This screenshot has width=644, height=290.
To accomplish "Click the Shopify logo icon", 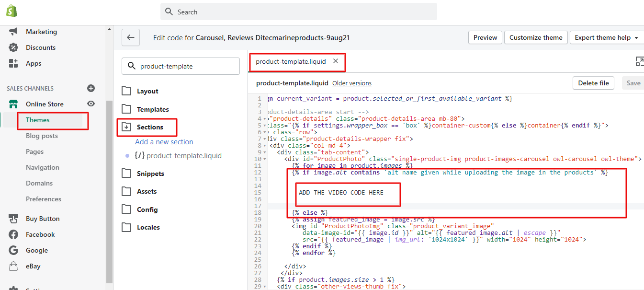I will 12,11.
